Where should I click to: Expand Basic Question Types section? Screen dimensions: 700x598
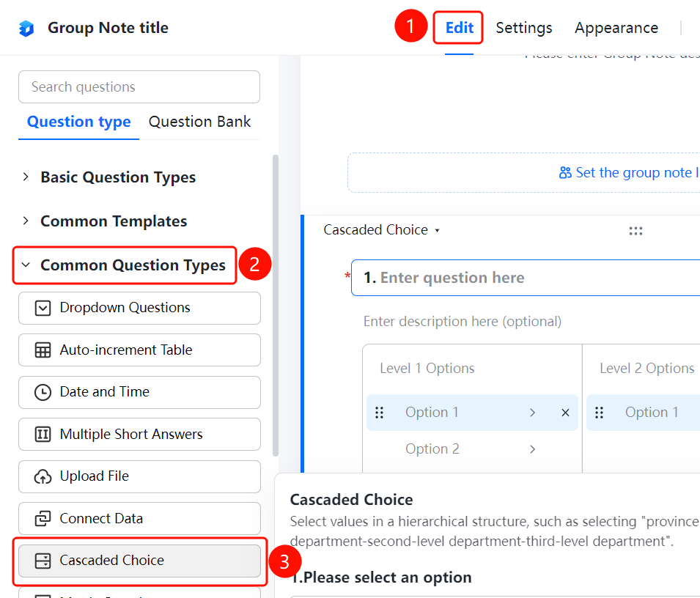pos(109,177)
